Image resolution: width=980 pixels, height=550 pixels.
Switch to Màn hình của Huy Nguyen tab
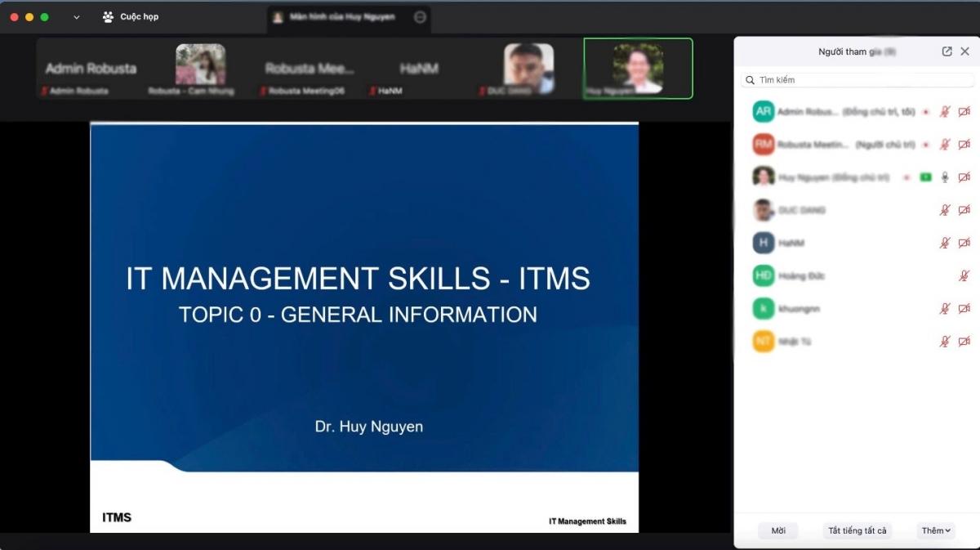(341, 17)
